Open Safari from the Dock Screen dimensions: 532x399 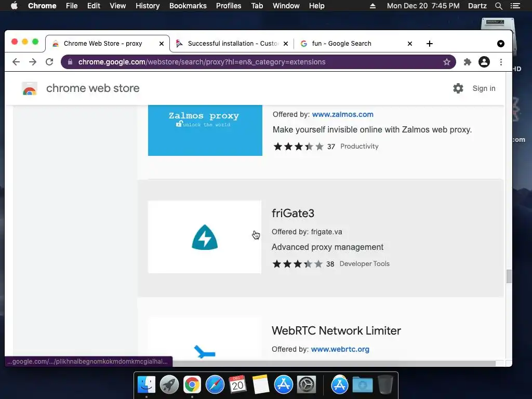coord(215,385)
